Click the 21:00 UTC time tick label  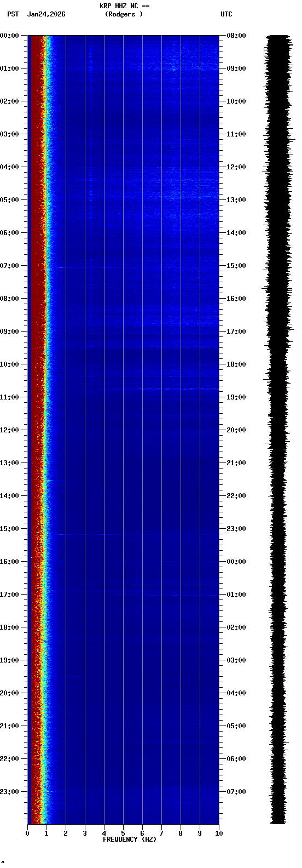[236, 463]
